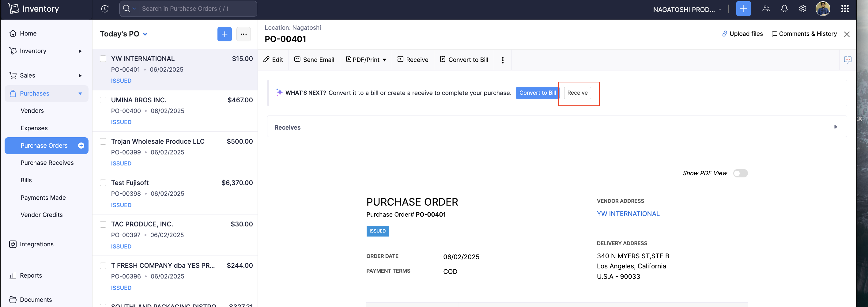Open Today's PO view dropdown
This screenshot has height=307, width=868.
pos(123,34)
